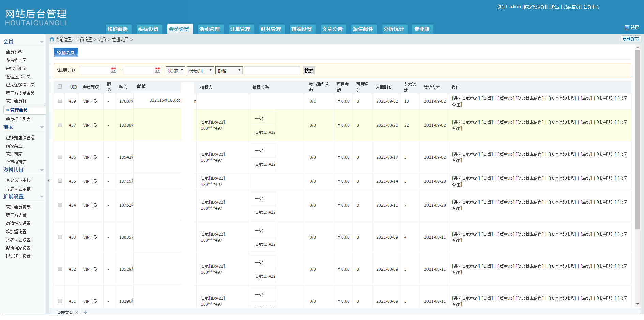644x320 pixels.
Task: Switch to the 订单管理 top tab
Action: click(240, 29)
